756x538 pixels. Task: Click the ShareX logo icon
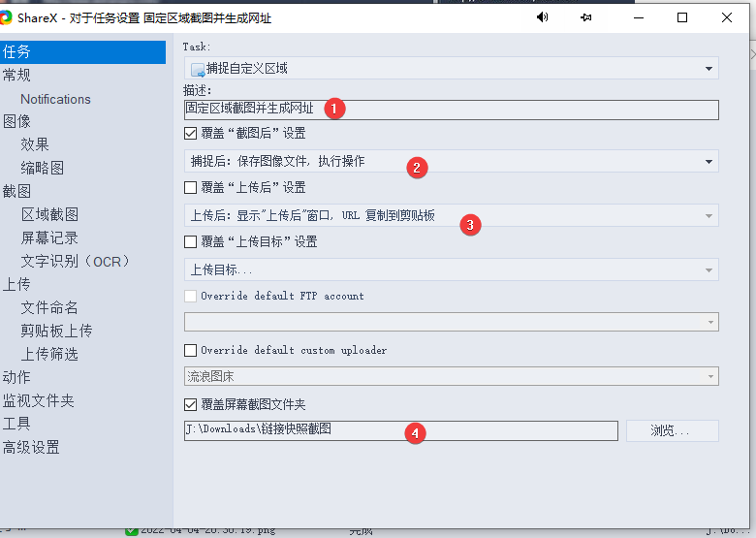tap(6, 17)
